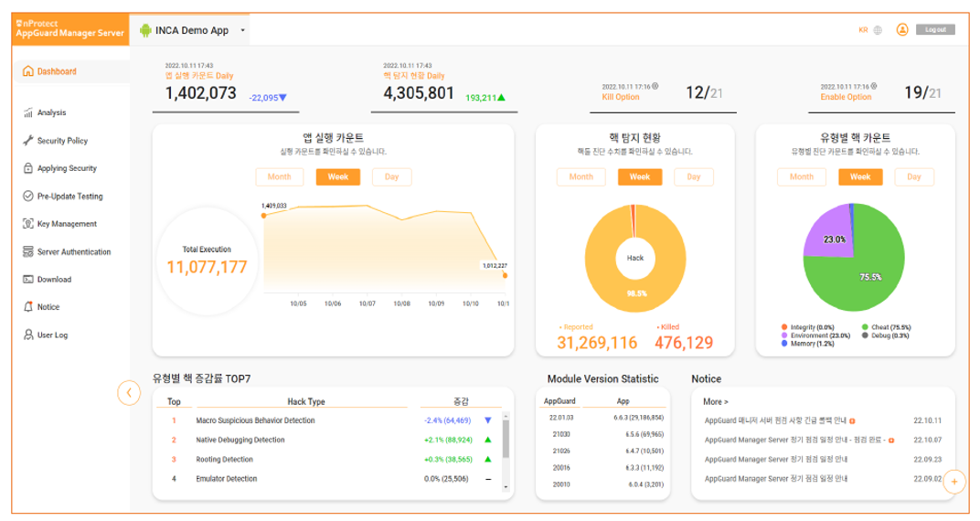980x521 pixels.
Task: Switch app execution count chart to Month
Action: pos(279,177)
